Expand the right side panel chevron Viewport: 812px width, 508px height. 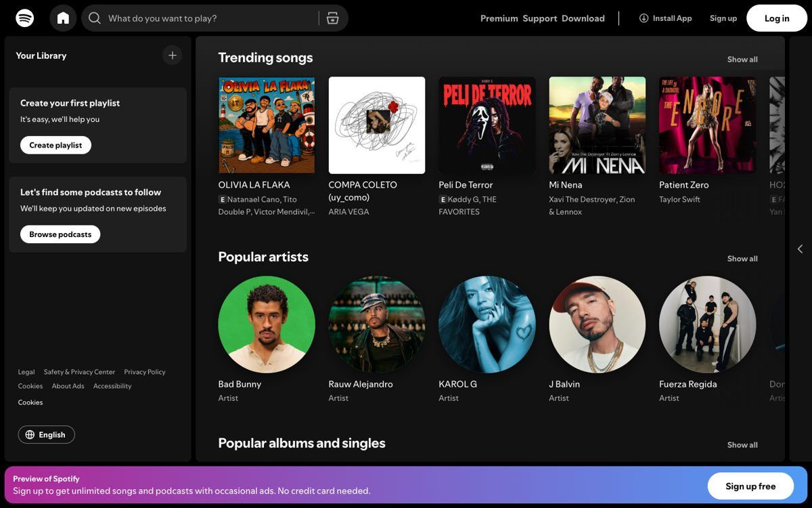coord(800,249)
